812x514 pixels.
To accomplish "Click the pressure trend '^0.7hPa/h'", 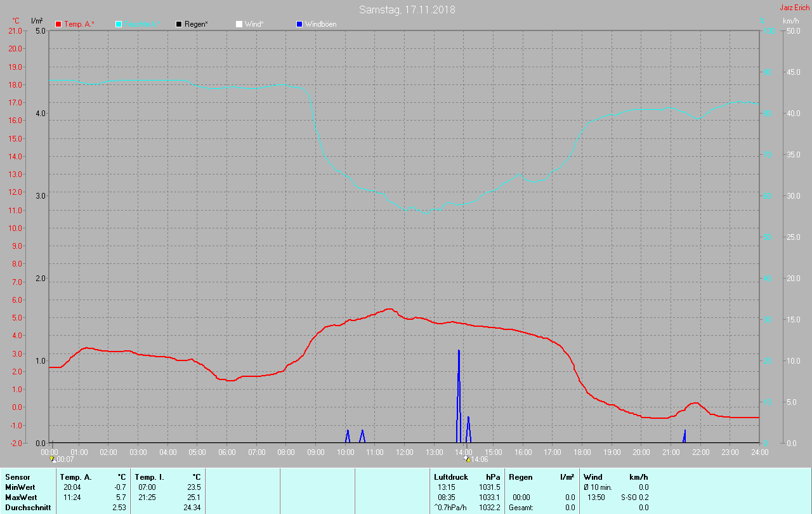I will pos(450,507).
